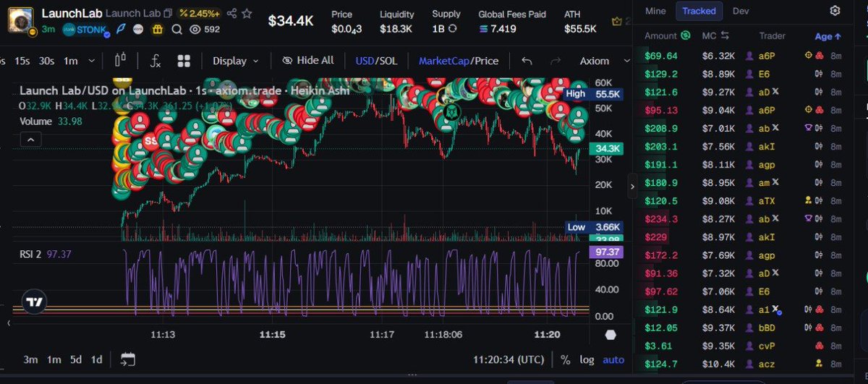
Task: Sort trades by Age column
Action: pos(828,35)
